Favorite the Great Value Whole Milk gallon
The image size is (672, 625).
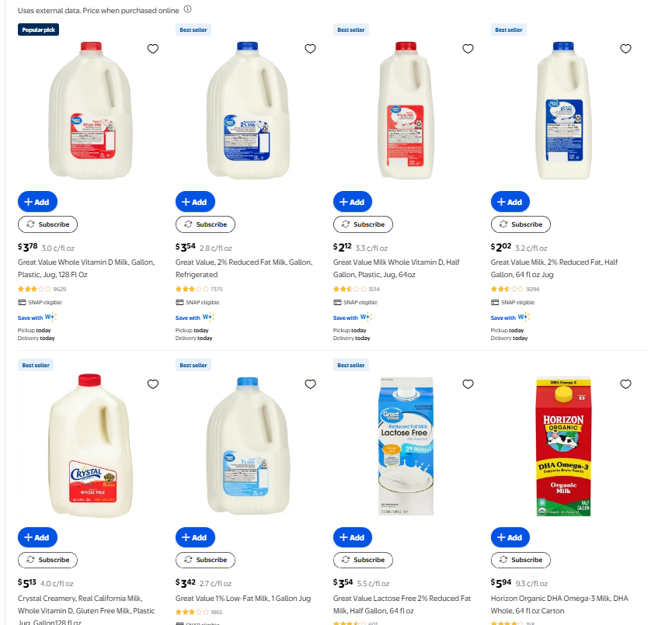(x=153, y=49)
